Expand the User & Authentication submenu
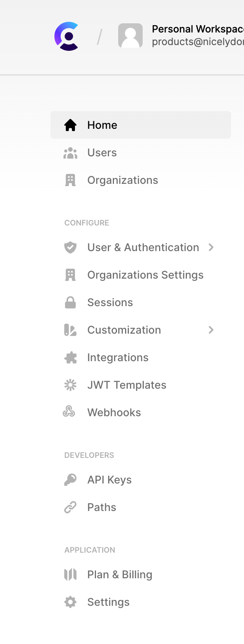Viewport: 244px width, 644px height. pyautogui.click(x=211, y=247)
